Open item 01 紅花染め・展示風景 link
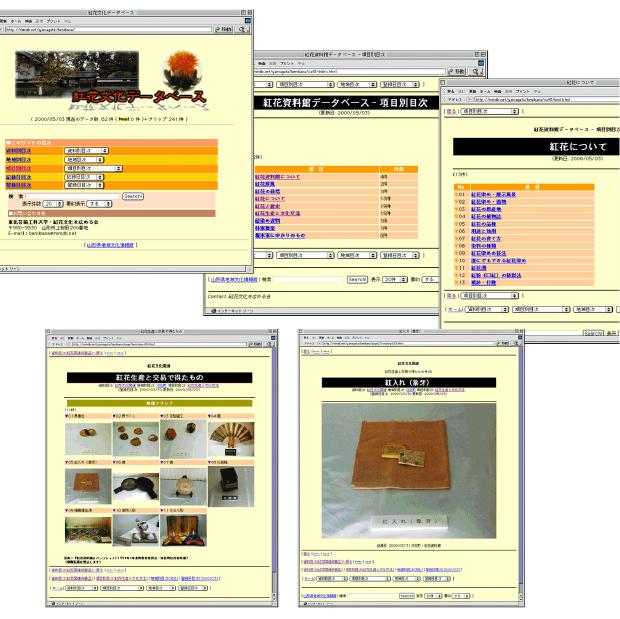 coord(493,195)
